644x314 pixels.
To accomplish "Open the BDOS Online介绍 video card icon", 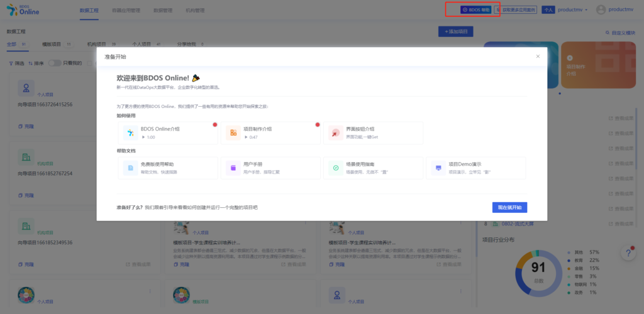I will tap(130, 133).
